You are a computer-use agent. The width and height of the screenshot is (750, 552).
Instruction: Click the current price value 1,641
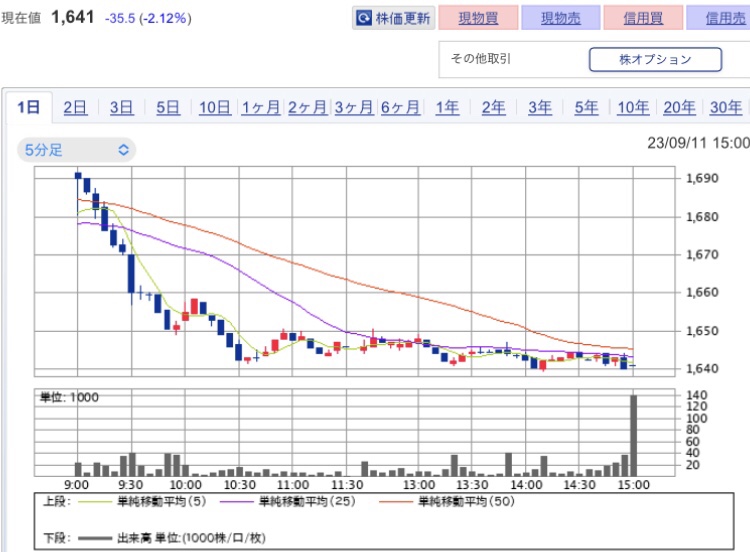[73, 18]
